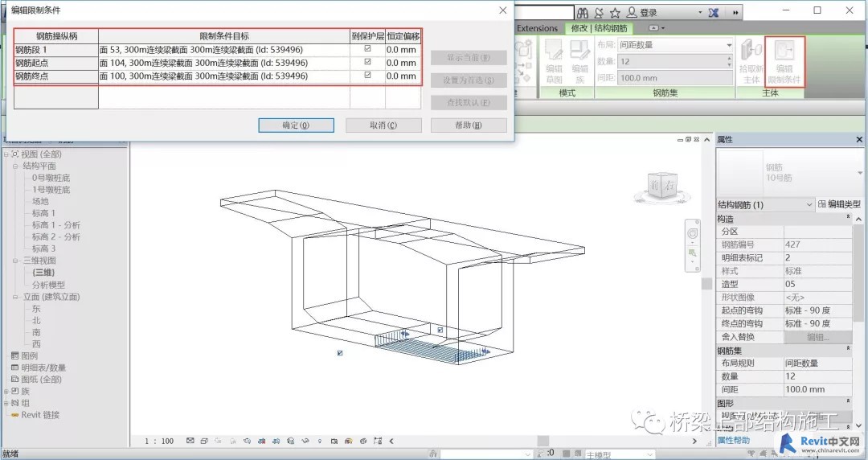Click the 编辑草图 edit sketch tool

click(x=554, y=61)
